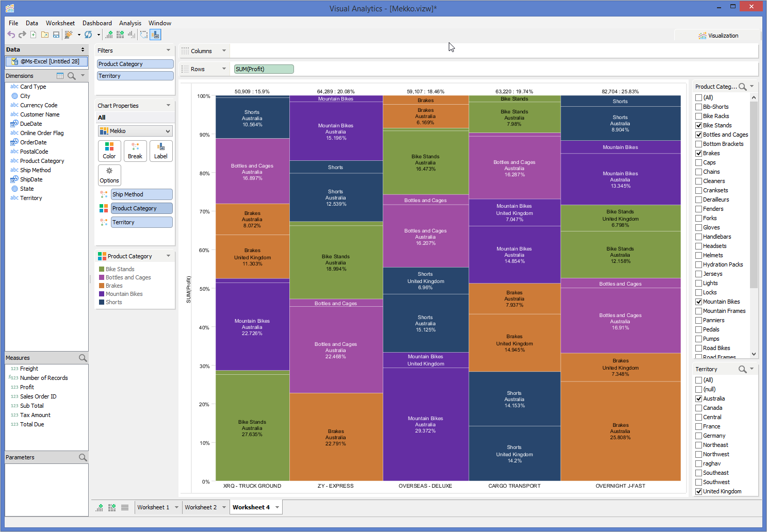Open the File menu
Screen dimensions: 767x532
coord(13,23)
